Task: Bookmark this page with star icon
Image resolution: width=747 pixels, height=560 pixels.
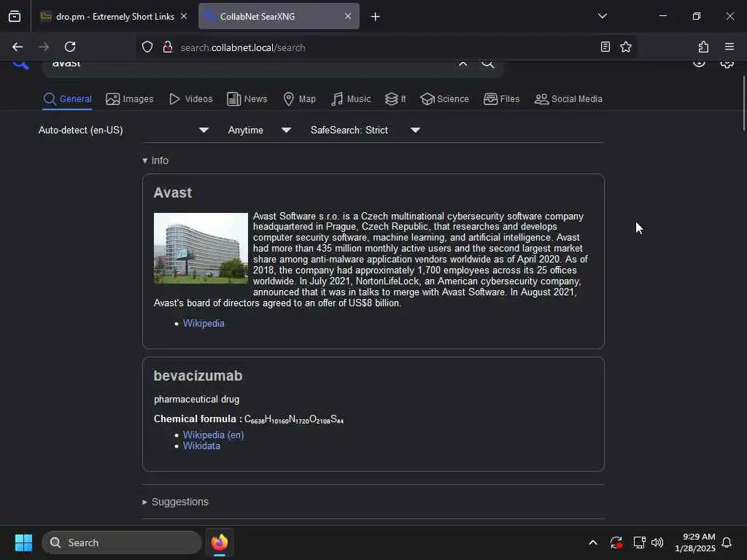Action: [625, 47]
